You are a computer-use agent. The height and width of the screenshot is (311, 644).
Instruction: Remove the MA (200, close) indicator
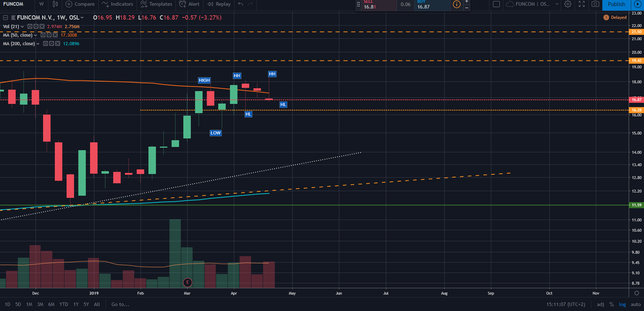pyautogui.click(x=58, y=43)
